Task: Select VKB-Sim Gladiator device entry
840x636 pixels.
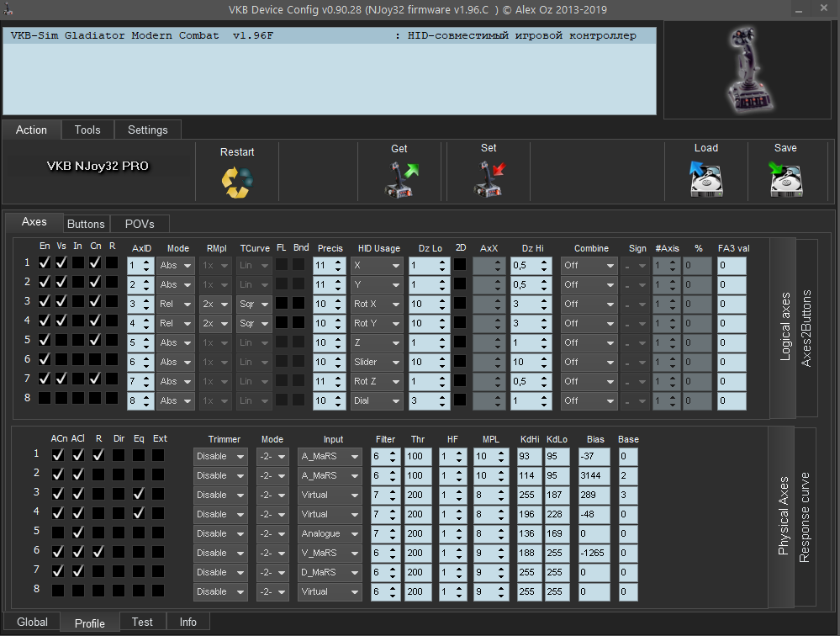Action: click(x=330, y=36)
